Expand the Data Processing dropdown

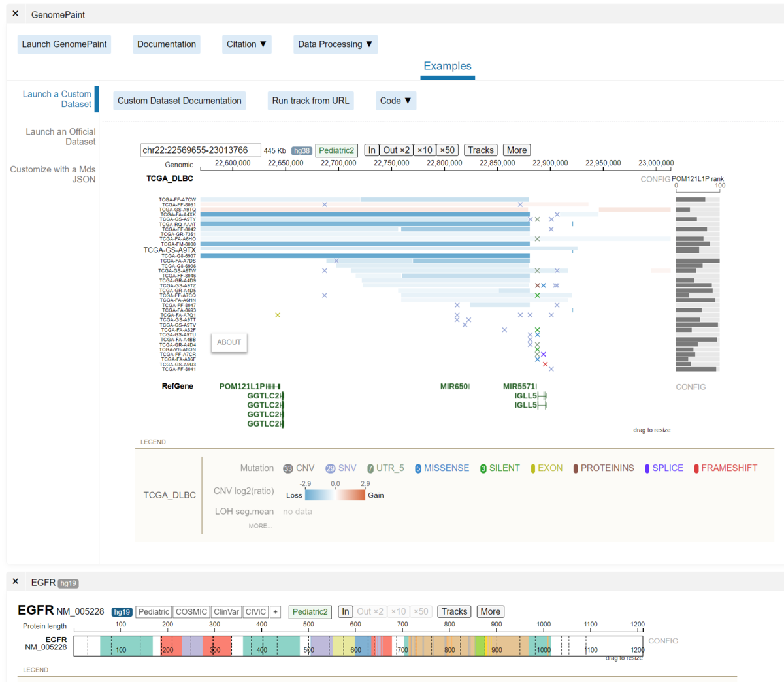pos(335,44)
